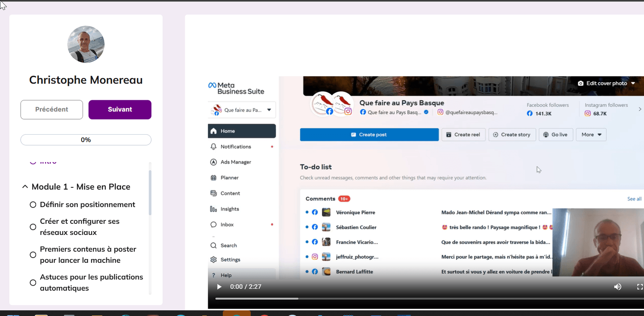Select the Content menu item
This screenshot has width=644, height=316.
pos(230,193)
